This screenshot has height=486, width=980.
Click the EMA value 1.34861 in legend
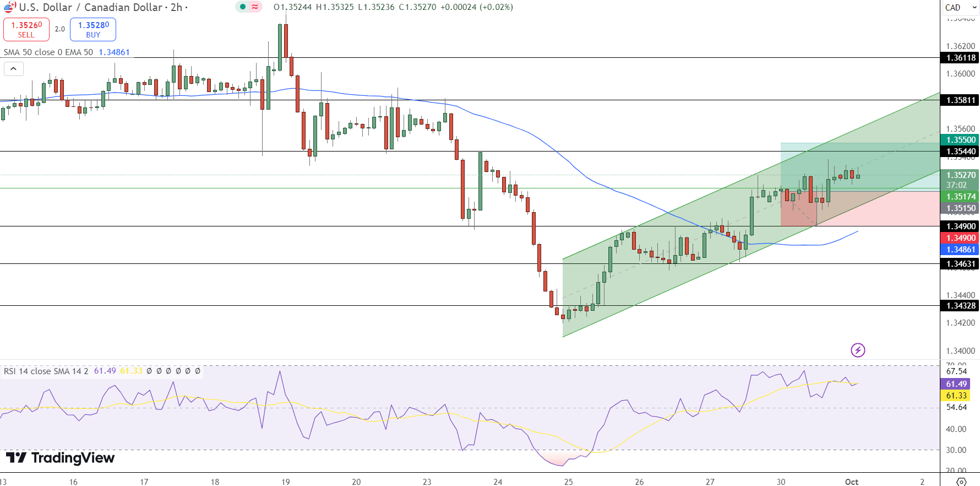click(114, 52)
